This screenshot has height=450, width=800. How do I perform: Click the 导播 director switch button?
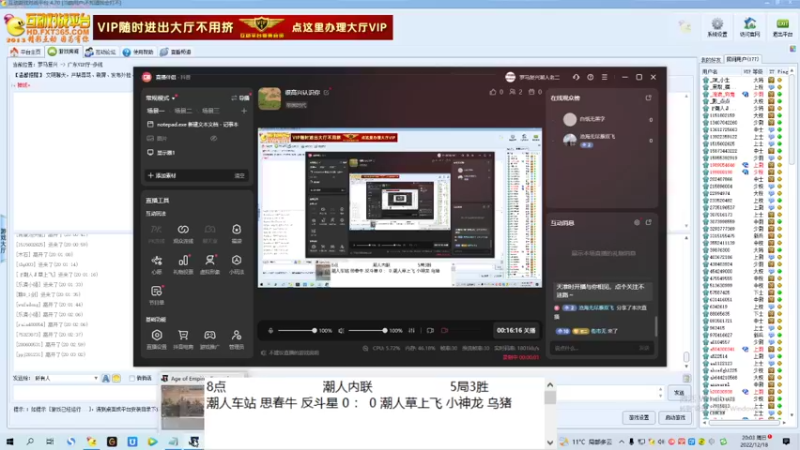click(x=240, y=98)
